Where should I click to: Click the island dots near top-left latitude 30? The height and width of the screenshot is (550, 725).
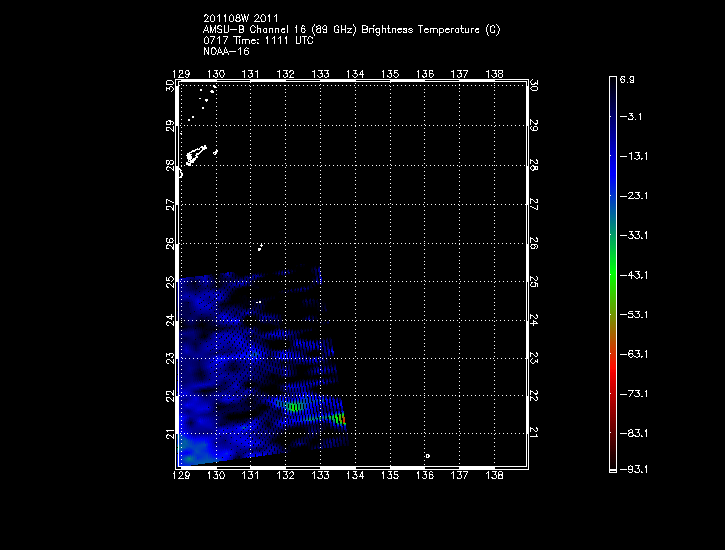[206, 96]
